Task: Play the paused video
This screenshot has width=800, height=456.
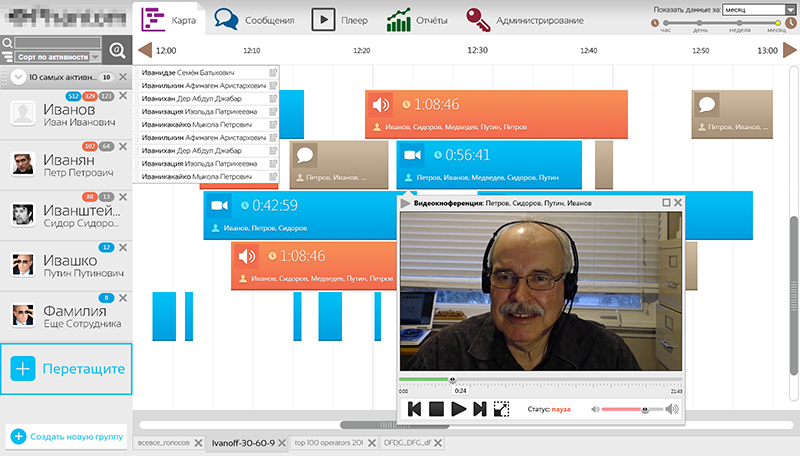Action: (459, 409)
